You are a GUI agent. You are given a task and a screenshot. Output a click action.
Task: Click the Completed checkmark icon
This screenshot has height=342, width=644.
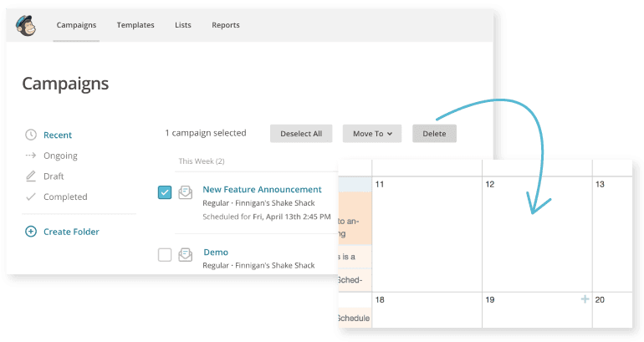(31, 197)
